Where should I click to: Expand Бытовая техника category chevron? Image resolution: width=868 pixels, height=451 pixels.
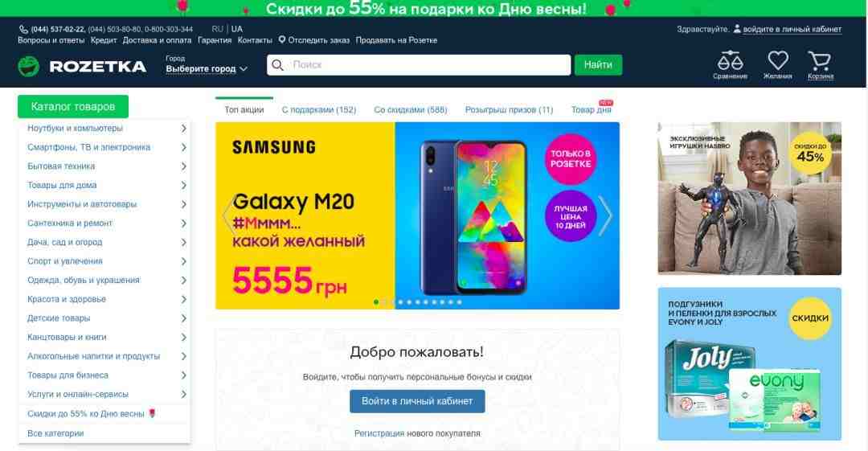[184, 166]
